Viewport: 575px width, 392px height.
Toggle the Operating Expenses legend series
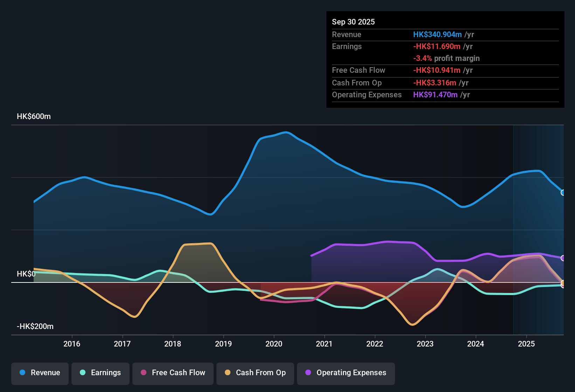pyautogui.click(x=346, y=373)
